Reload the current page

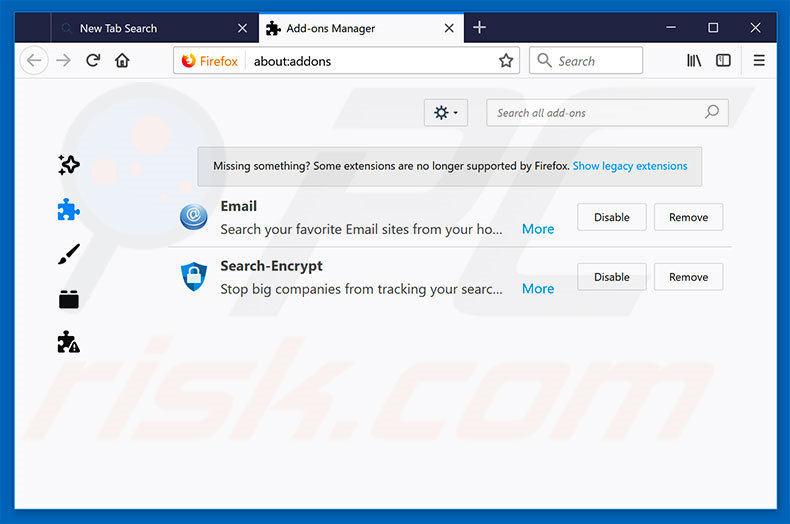(93, 60)
